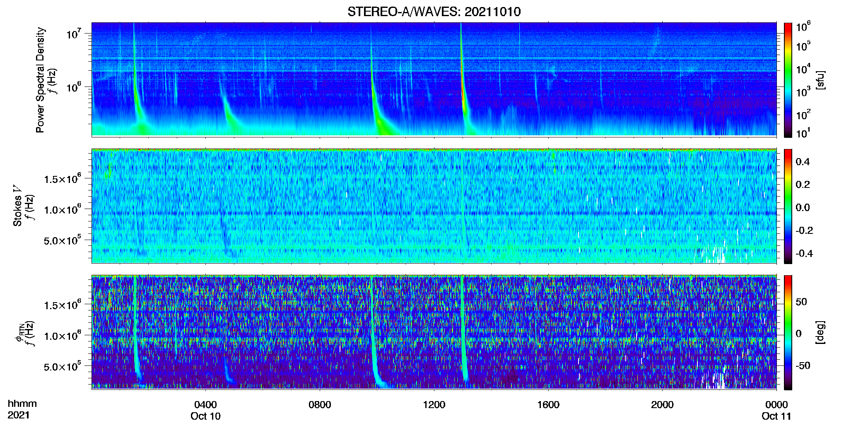Click the 0800 time tick label

click(x=320, y=405)
